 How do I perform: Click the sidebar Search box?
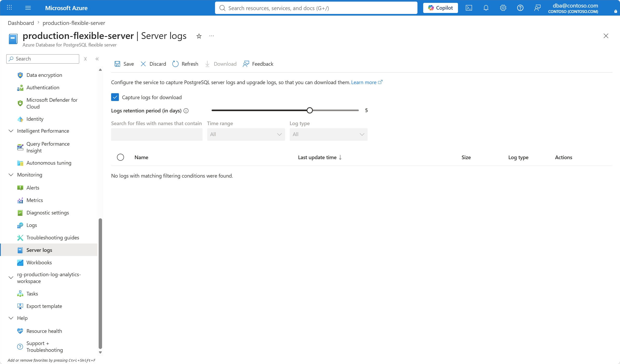(43, 59)
